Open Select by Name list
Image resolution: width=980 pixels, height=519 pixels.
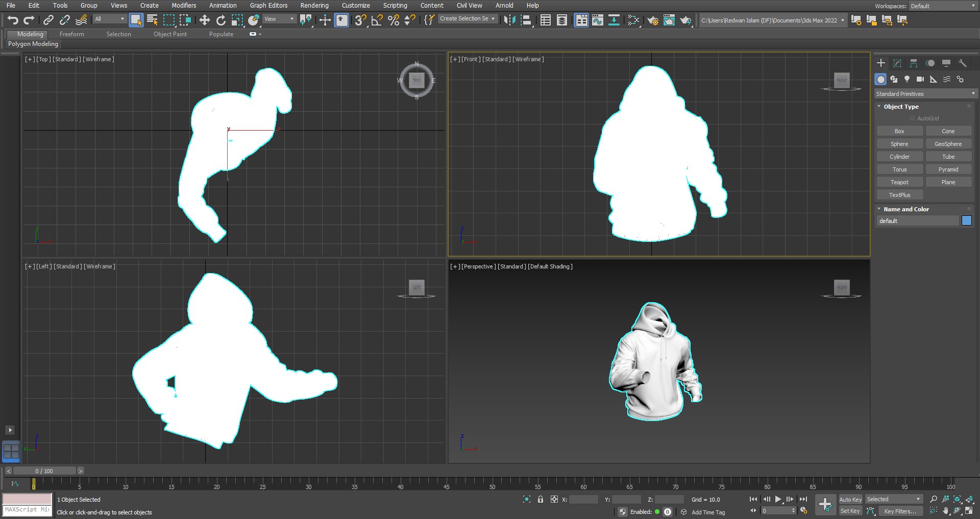[x=152, y=20]
